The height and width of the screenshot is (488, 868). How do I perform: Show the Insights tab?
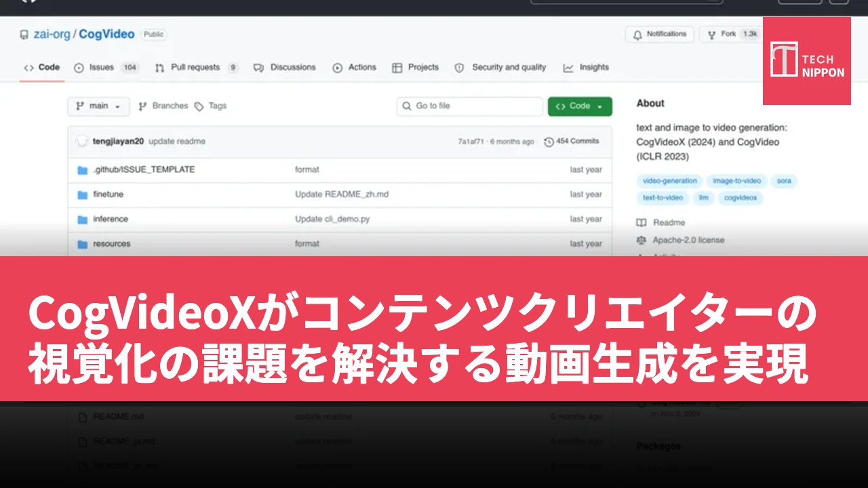pyautogui.click(x=587, y=68)
